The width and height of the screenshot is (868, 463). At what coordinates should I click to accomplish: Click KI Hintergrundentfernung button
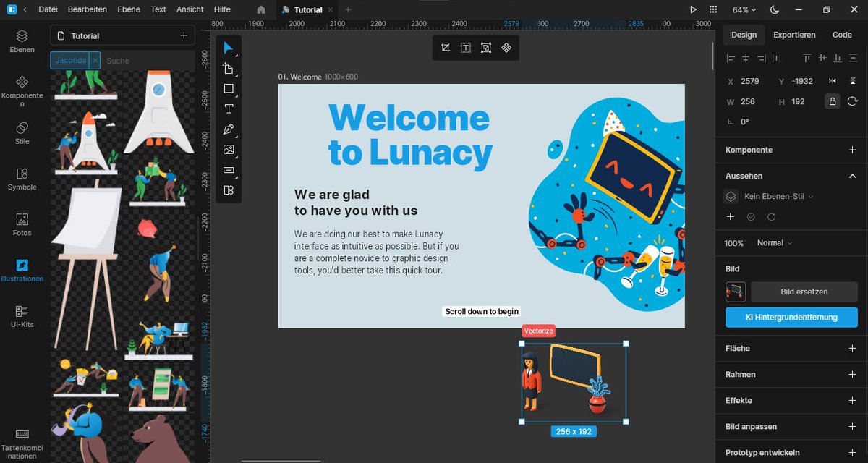click(x=791, y=317)
